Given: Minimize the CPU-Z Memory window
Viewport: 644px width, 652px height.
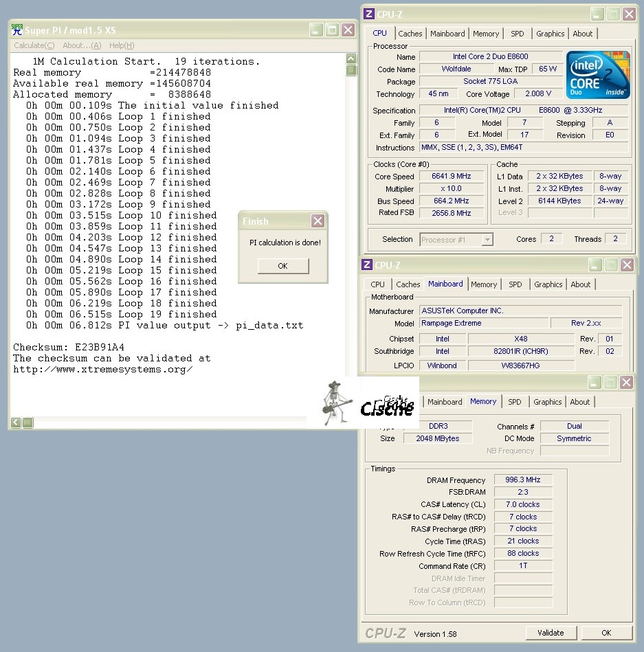Looking at the screenshot, I should click(595, 382).
